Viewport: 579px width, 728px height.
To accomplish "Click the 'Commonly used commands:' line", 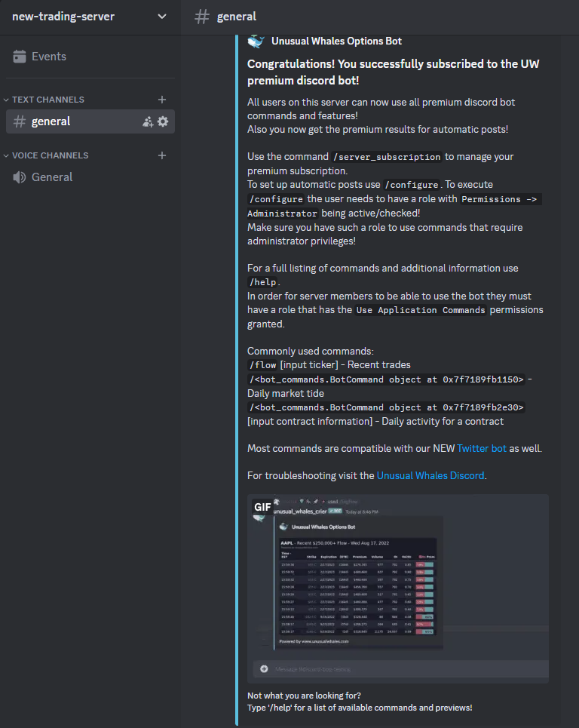I will [x=311, y=351].
